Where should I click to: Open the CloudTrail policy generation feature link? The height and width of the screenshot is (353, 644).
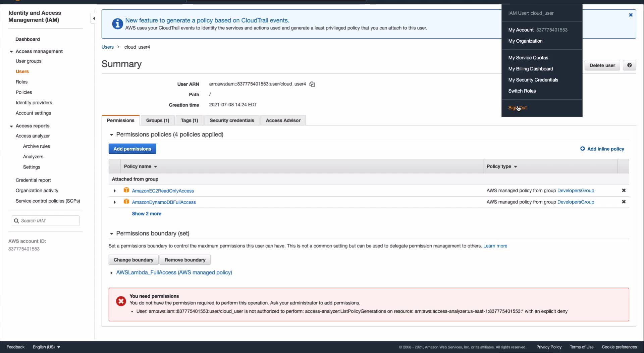point(207,20)
